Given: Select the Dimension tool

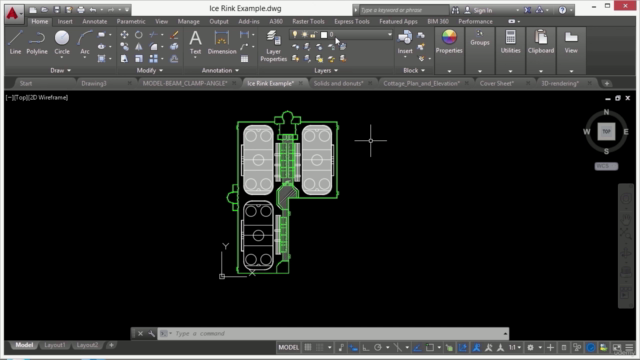Looking at the screenshot, I should (222, 42).
